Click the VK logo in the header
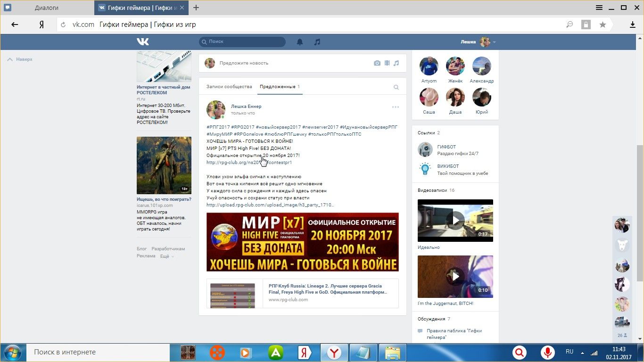The height and width of the screenshot is (362, 644). (143, 42)
